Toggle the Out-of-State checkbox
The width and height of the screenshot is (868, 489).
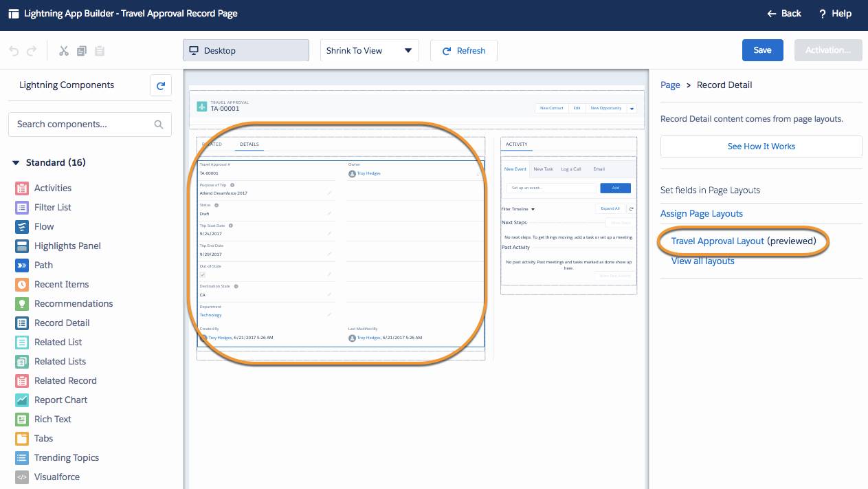203,274
